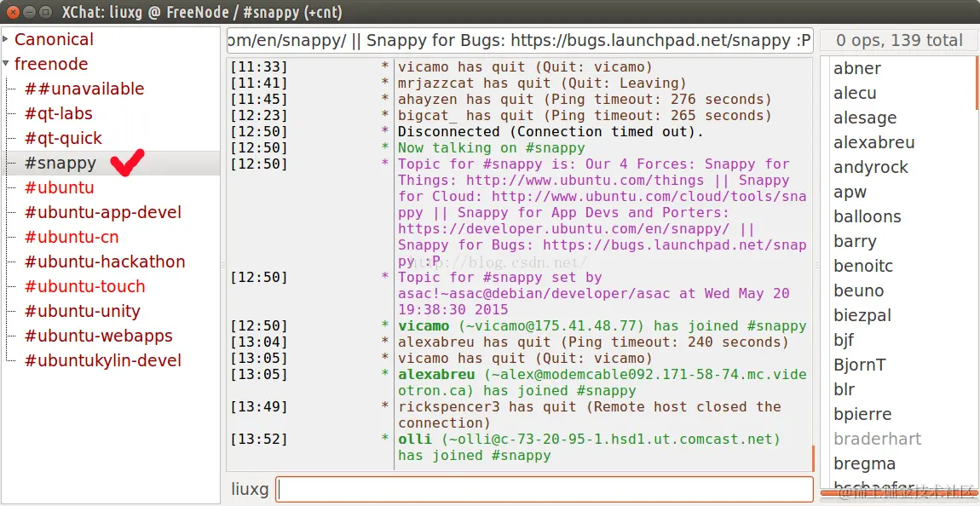Click the ahayzen has quit message
This screenshot has height=506, width=980.
[585, 100]
